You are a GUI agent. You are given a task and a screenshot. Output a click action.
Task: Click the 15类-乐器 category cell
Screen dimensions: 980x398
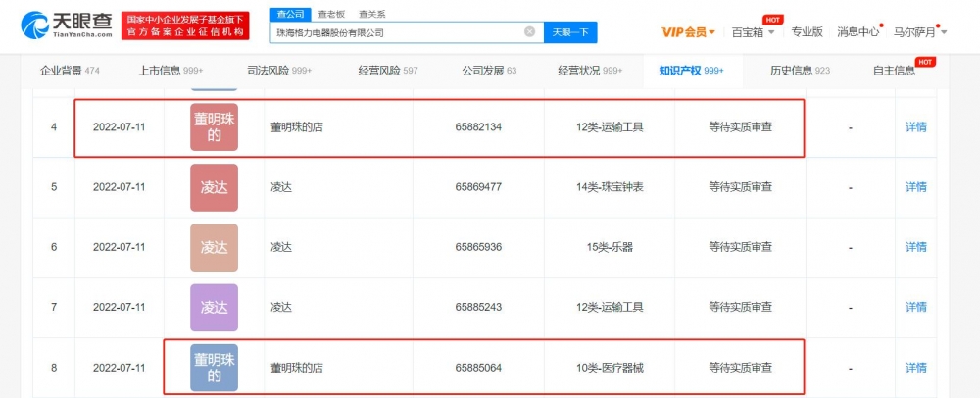pyautogui.click(x=610, y=247)
